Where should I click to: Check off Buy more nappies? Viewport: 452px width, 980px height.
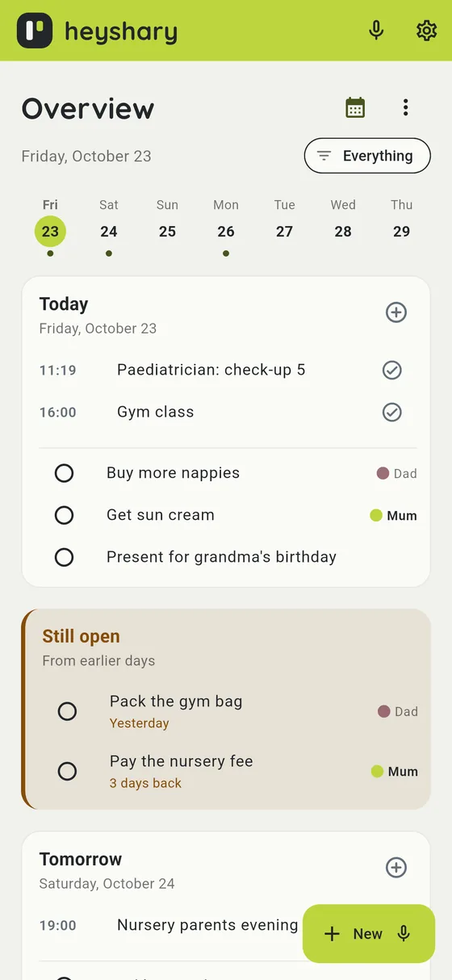(64, 473)
